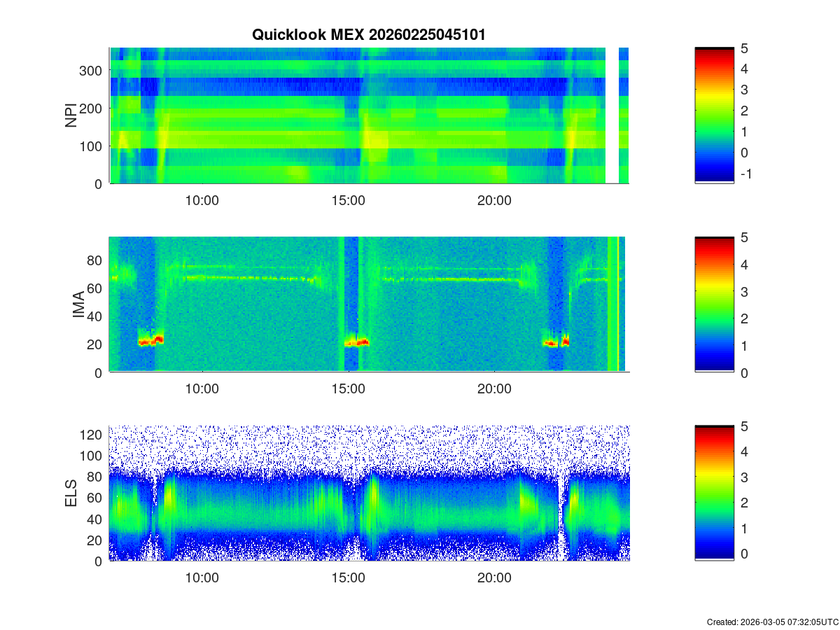This screenshot has height=630, width=840.
Task: Select the 10:00 tick under ELS plot
Action: click(202, 578)
